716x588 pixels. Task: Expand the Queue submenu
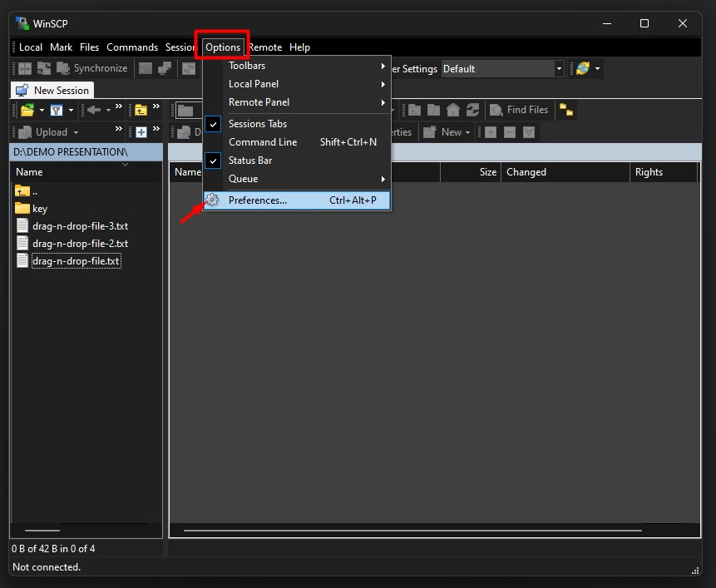(297, 179)
